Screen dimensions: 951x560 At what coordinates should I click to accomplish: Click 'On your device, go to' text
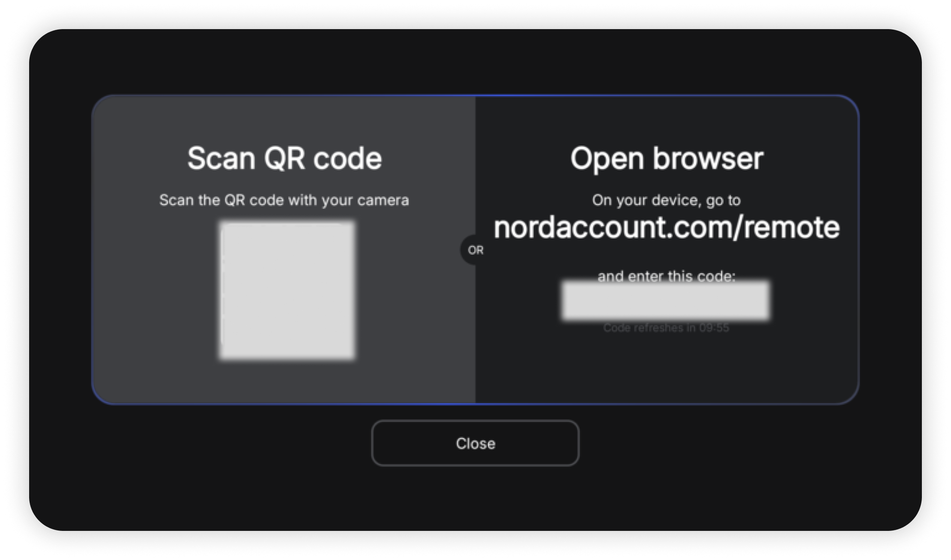coord(667,200)
